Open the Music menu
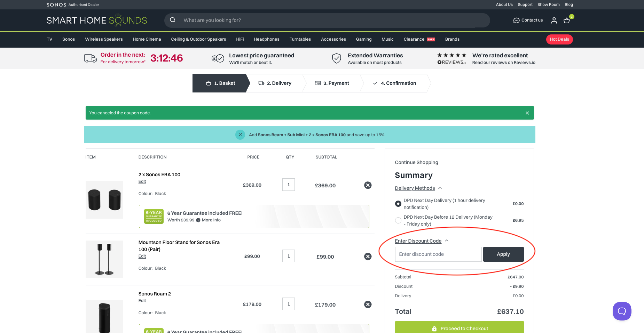 (387, 39)
